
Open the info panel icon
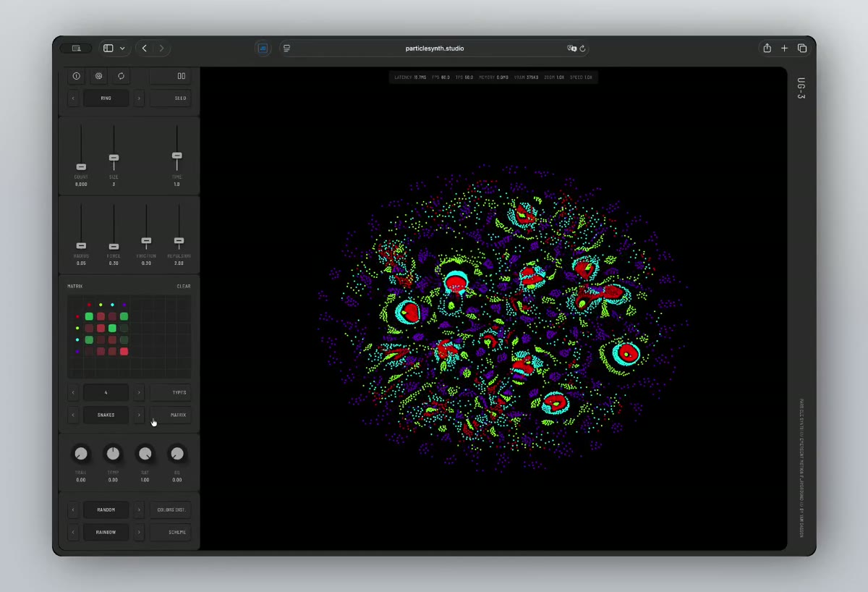[x=76, y=76]
